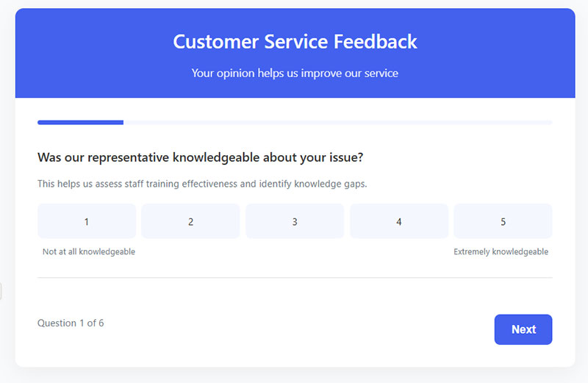The height and width of the screenshot is (383, 588).
Task: Click the representative knowledgeable question heading
Action: 200,157
